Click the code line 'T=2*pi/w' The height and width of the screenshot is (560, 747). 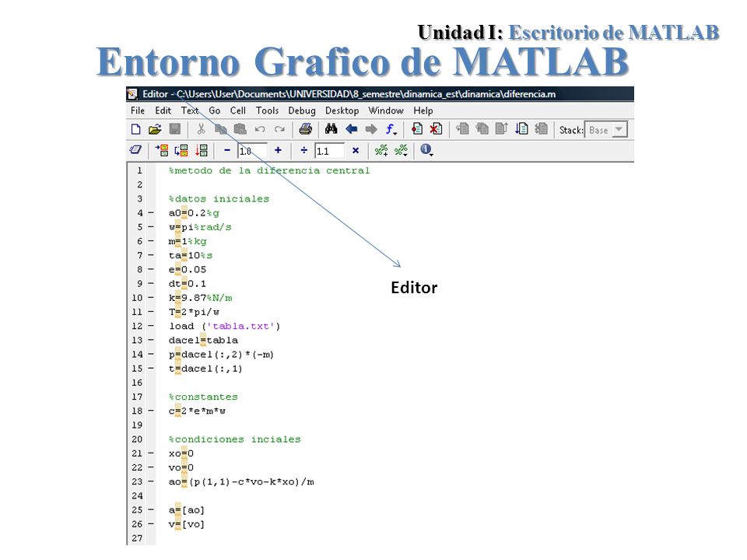click(194, 312)
